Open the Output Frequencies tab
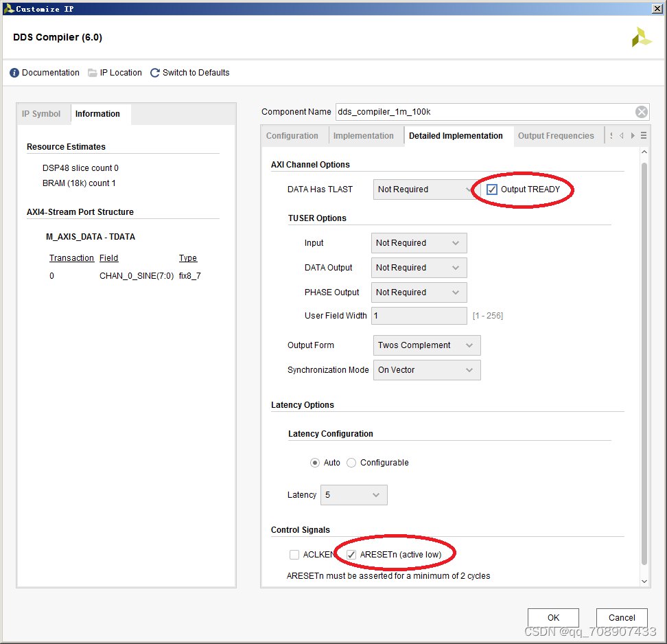Image resolution: width=667 pixels, height=644 pixels. tap(556, 136)
